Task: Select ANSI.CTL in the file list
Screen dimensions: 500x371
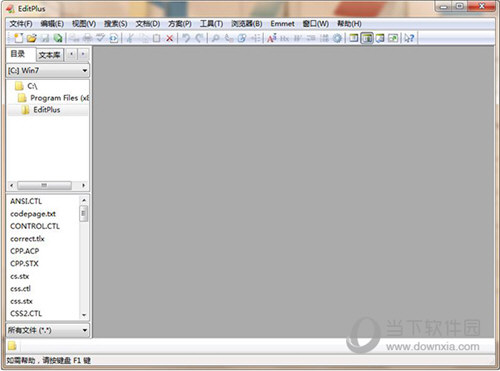Action: [x=26, y=201]
